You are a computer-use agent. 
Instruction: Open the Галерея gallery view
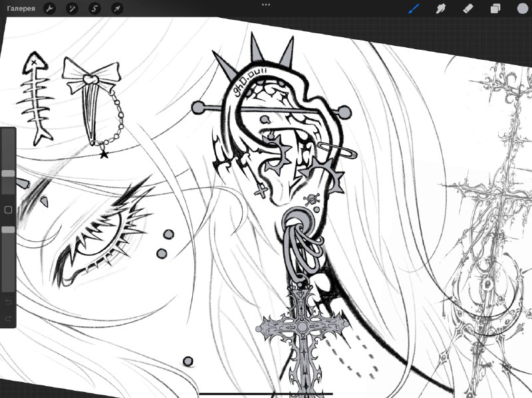point(21,9)
